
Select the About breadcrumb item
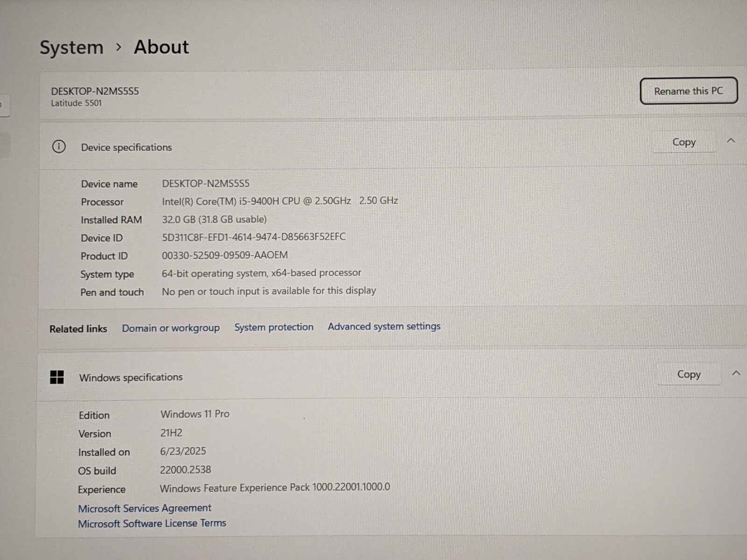tap(161, 47)
